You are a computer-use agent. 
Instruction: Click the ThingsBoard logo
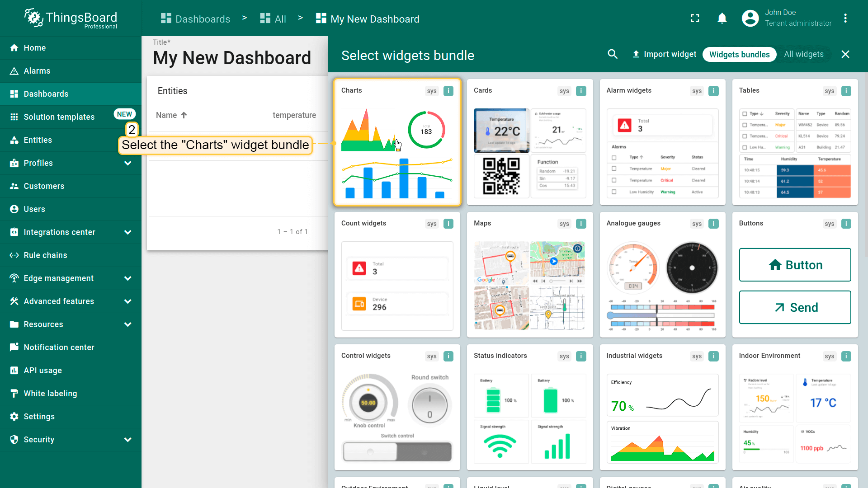[x=71, y=19]
